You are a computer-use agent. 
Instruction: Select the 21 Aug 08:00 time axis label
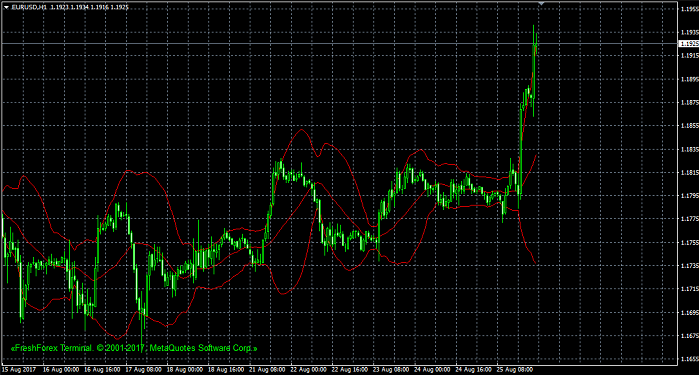267,370
